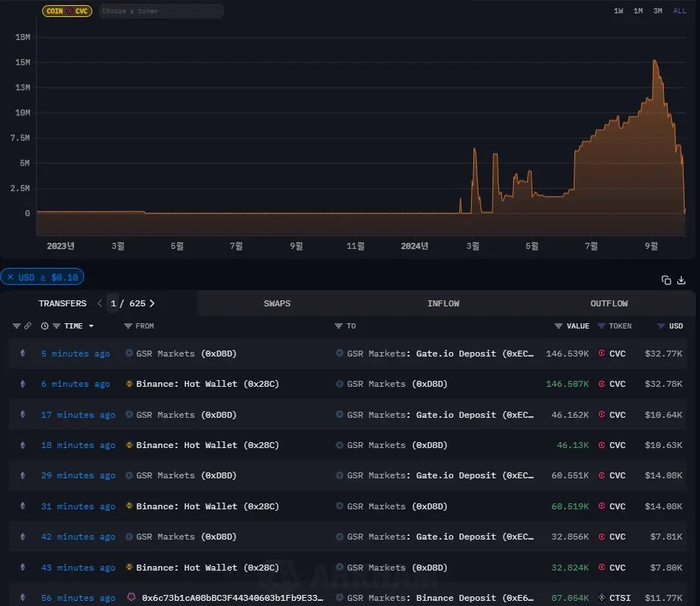The image size is (700, 606).
Task: Open the INFLOW tab
Action: pos(443,303)
